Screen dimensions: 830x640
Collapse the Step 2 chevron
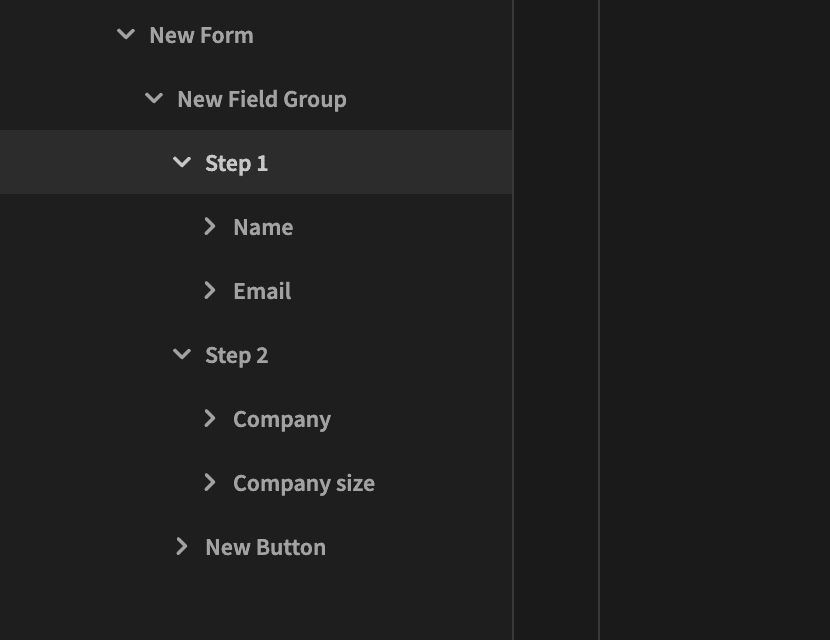point(182,354)
